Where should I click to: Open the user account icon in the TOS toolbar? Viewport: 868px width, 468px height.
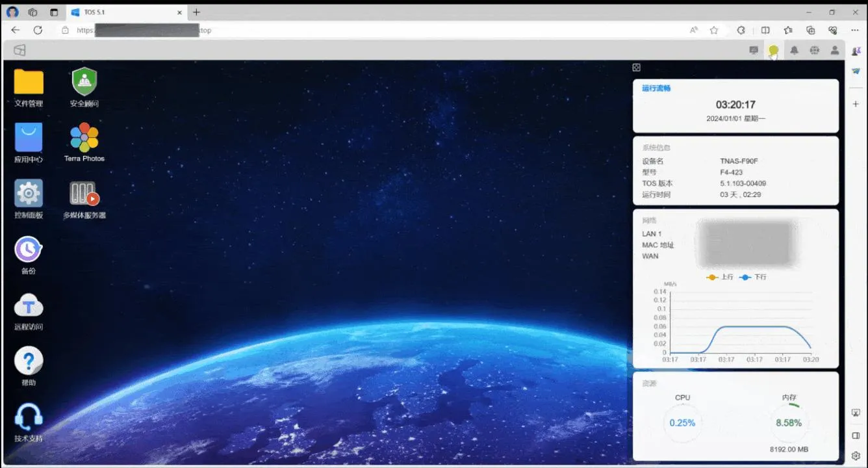click(x=835, y=50)
